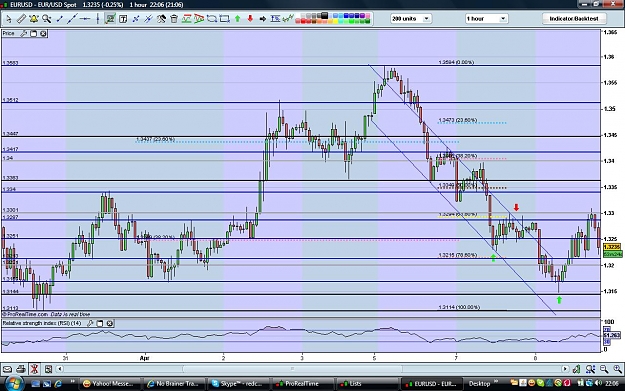Click the yellow current price tag on axis

tap(612, 247)
